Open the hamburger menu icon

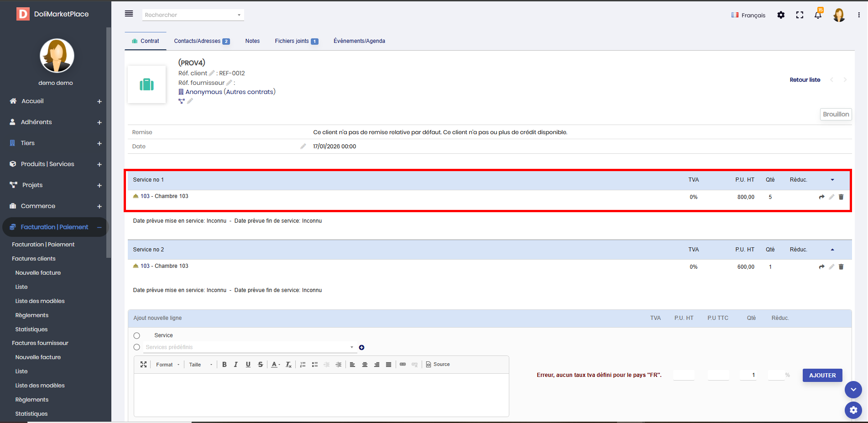(129, 14)
